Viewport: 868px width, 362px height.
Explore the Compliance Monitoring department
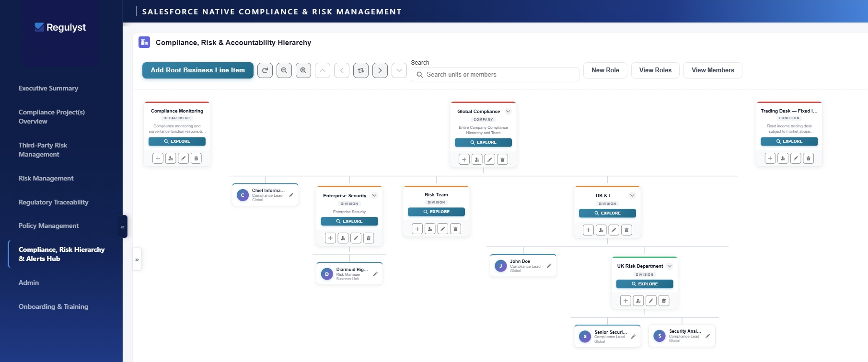(x=177, y=142)
